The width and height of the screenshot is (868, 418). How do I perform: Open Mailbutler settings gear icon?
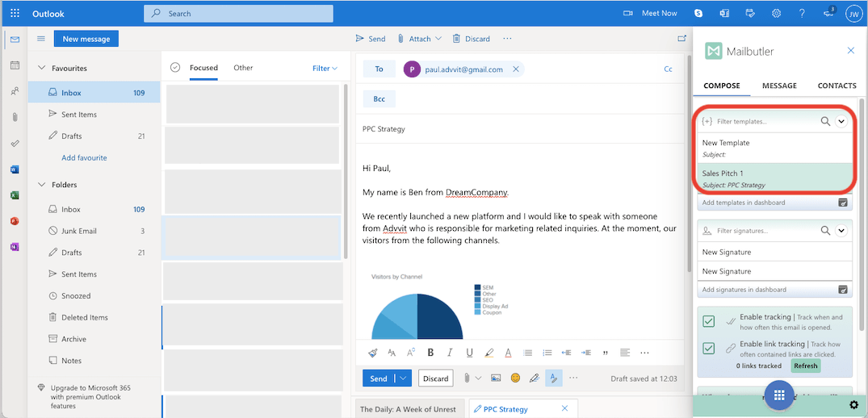[854, 404]
